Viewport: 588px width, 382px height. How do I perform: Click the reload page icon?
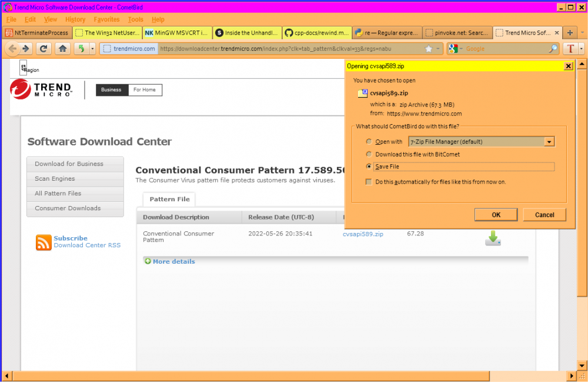44,49
